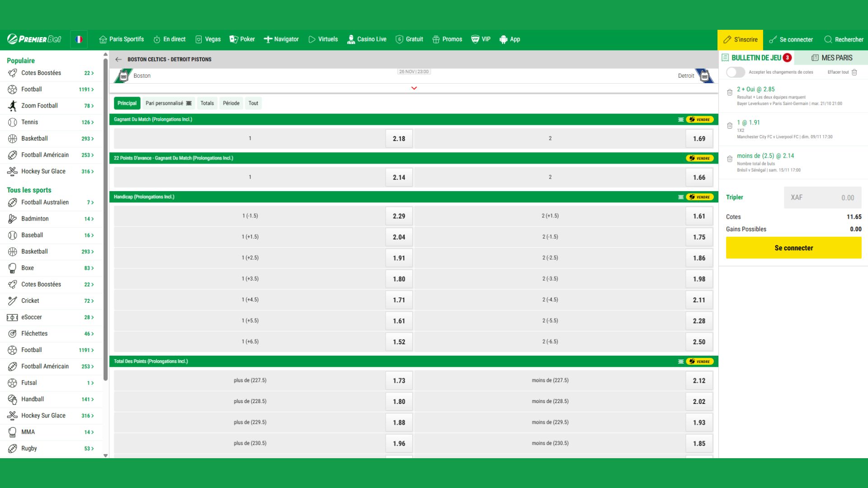
Task: Open the Totals tab
Action: (x=207, y=103)
